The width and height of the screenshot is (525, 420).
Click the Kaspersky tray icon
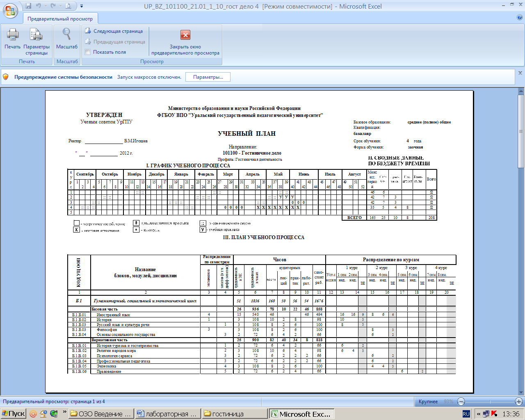tap(495, 414)
